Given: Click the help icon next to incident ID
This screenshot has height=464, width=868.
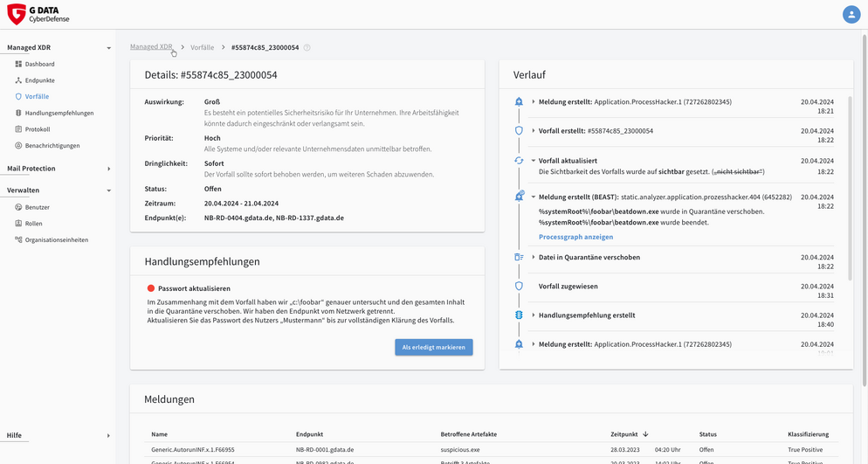Looking at the screenshot, I should [307, 48].
